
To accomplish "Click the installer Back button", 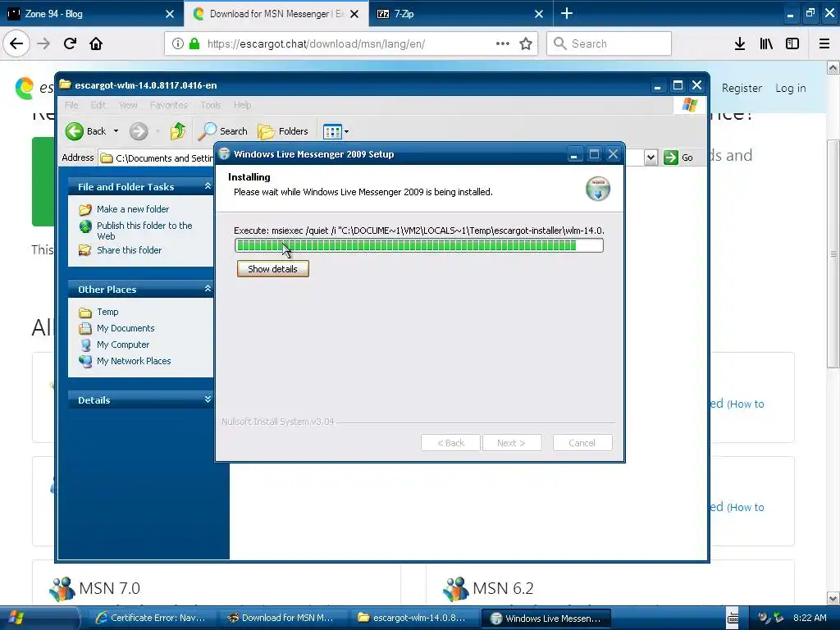I will coord(450,442).
